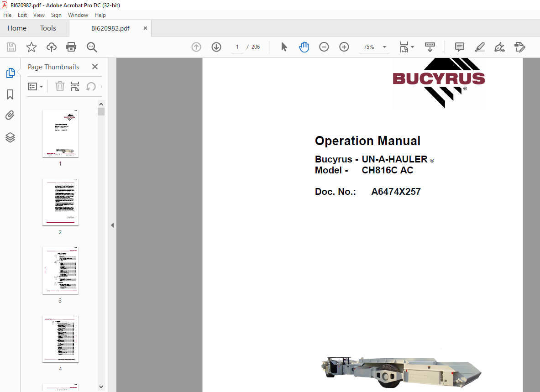Click the Bucyrus logo on page
The height and width of the screenshot is (392, 540).
pos(439,83)
